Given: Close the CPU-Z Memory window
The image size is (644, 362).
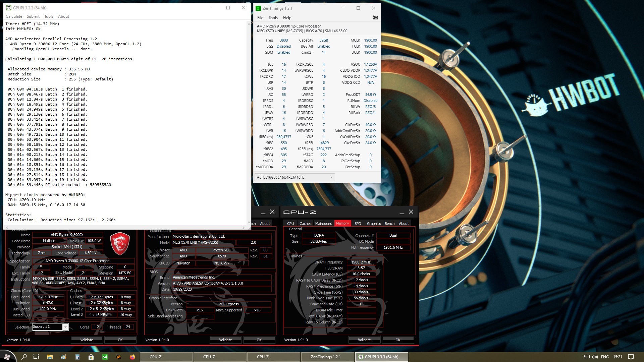Looking at the screenshot, I should click(x=411, y=212).
